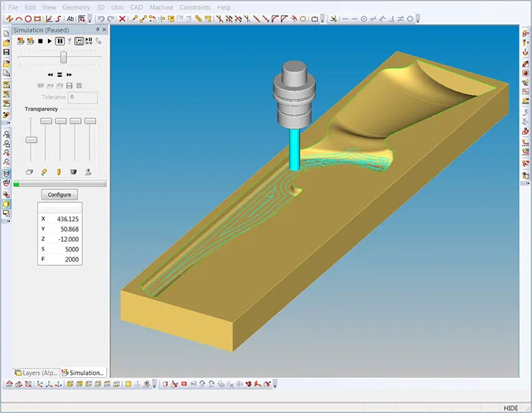Click the first (lowest) transparency slider handle
The image size is (532, 413).
(x=32, y=140)
